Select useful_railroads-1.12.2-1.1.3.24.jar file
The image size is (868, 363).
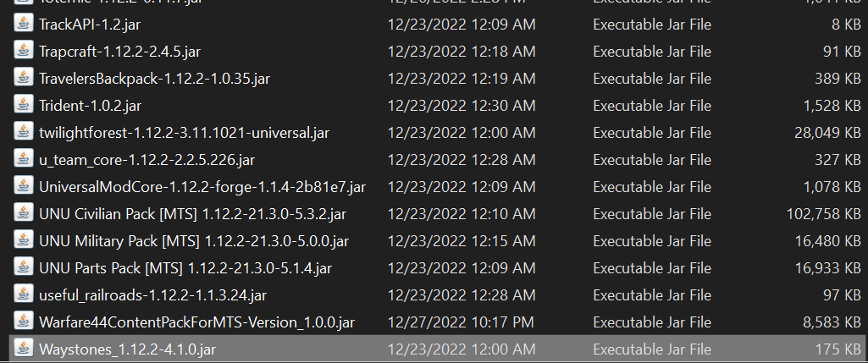coord(152,295)
